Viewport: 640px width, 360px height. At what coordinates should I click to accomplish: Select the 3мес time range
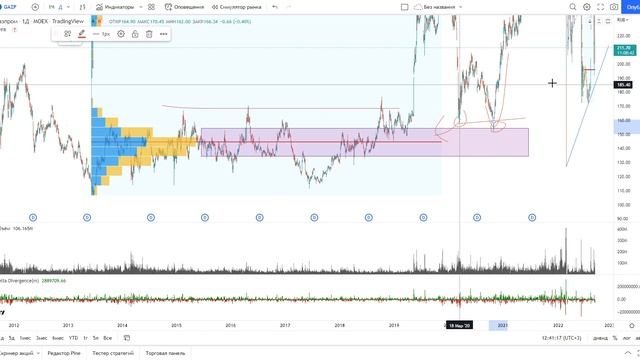click(41, 338)
